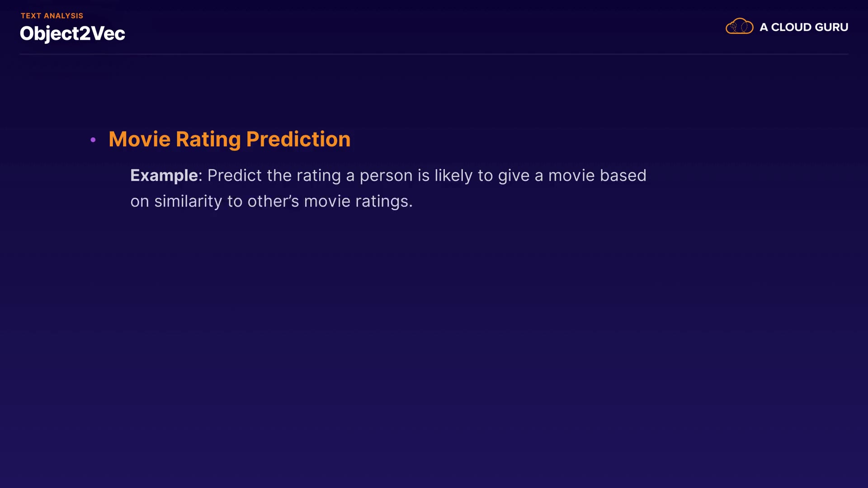
Task: Click the word based ending the first line
Action: click(623, 175)
